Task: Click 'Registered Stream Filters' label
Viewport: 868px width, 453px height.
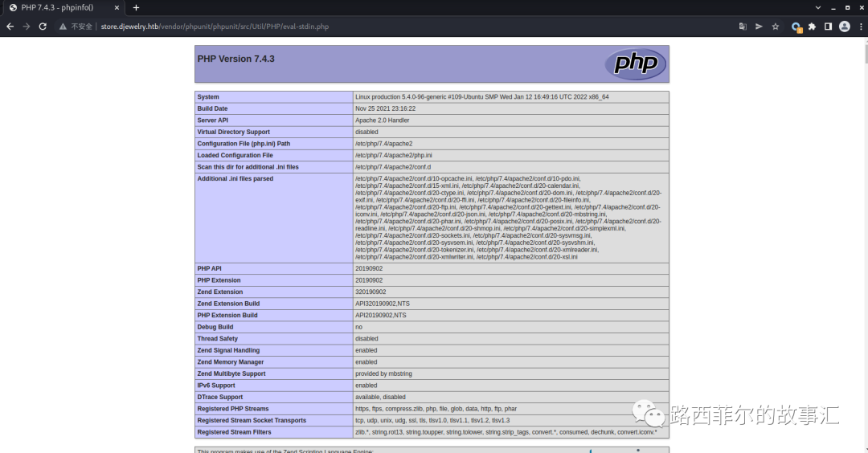Action: pos(234,432)
